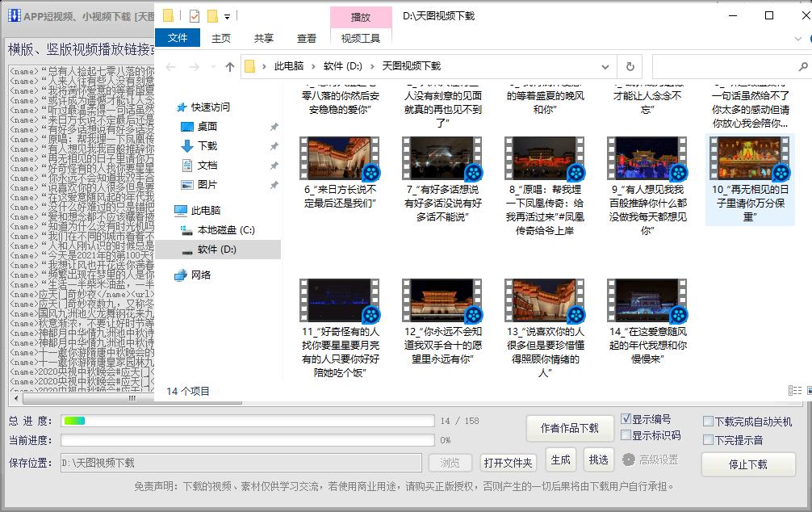Click the Explorer back arrow
This screenshot has width=812, height=512.
tap(170, 66)
